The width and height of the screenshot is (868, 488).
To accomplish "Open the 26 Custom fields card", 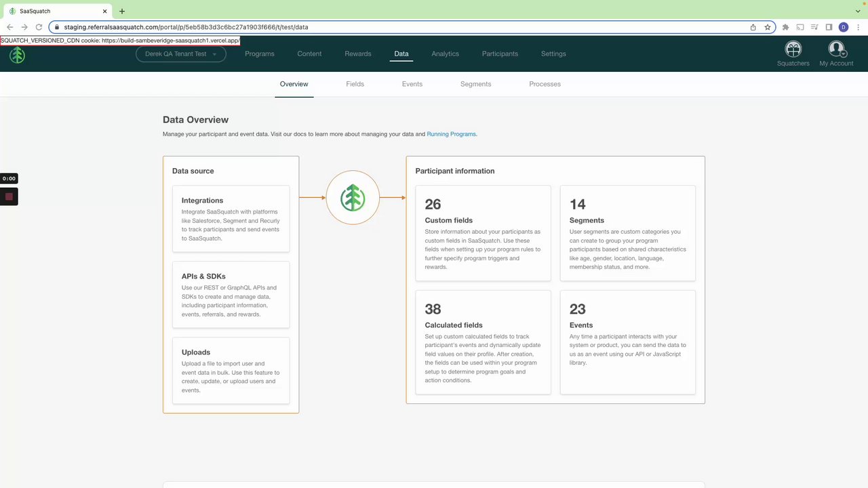I will click(483, 233).
